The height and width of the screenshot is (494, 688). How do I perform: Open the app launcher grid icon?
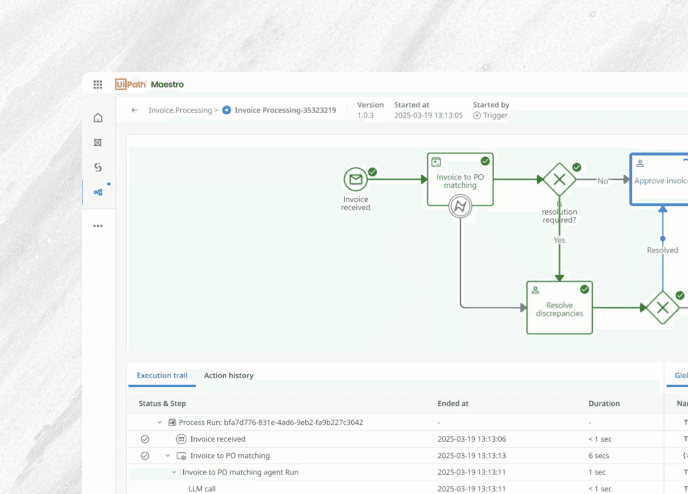97,84
